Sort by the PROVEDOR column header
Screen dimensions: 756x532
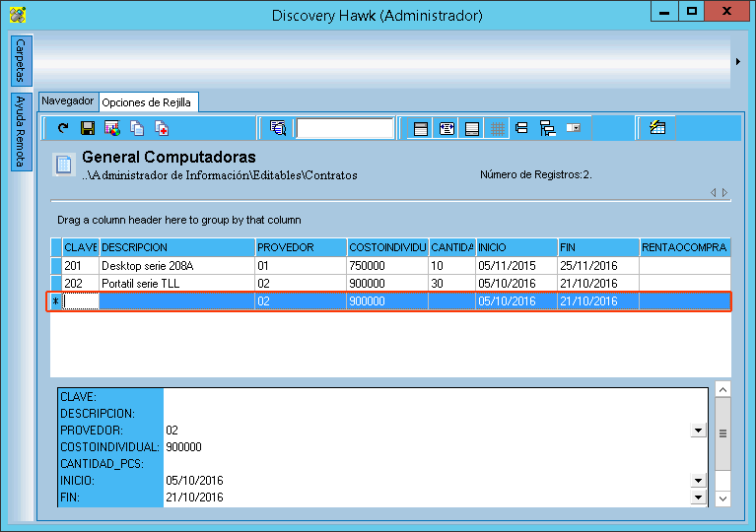pos(301,247)
